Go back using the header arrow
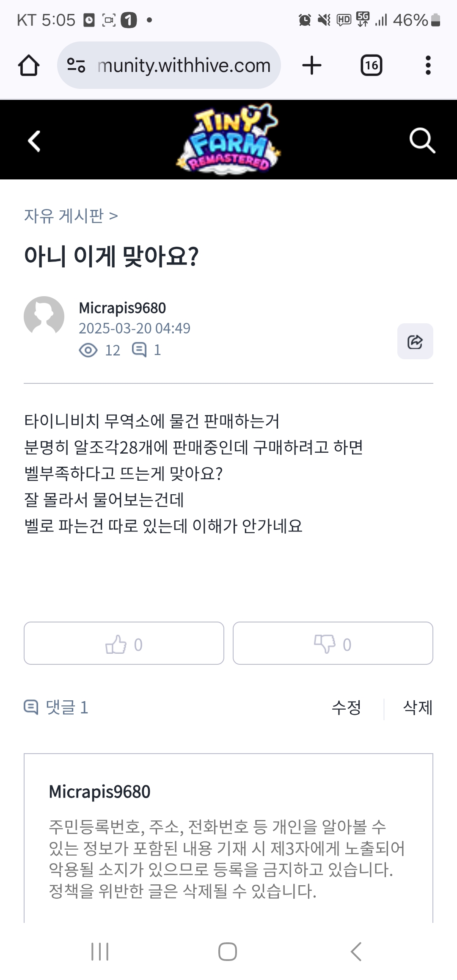This screenshot has height=980, width=457. [34, 140]
